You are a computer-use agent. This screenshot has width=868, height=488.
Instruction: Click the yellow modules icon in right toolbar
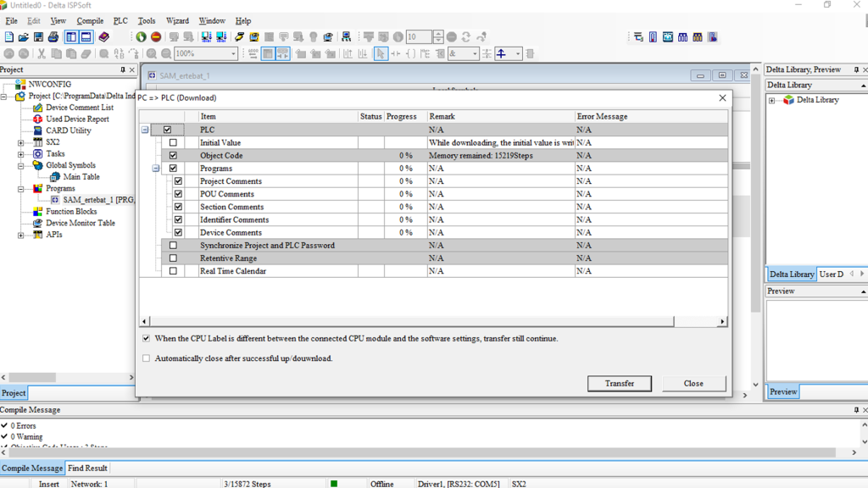pos(698,37)
